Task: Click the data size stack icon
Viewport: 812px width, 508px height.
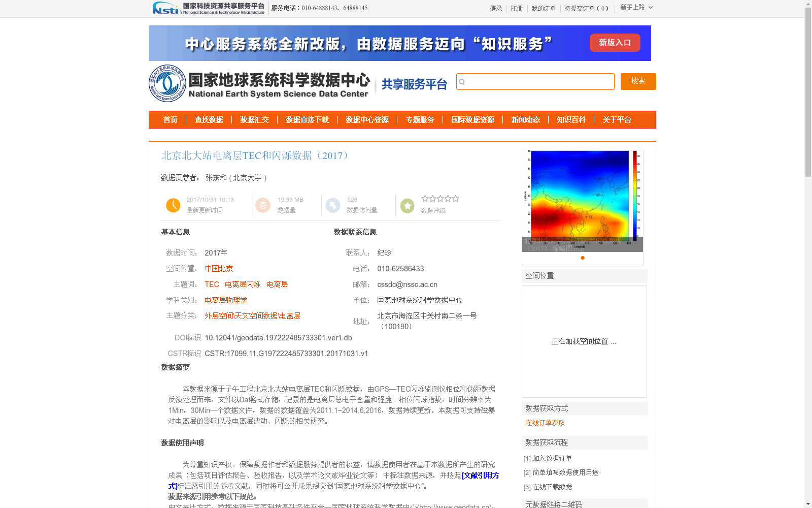Action: [263, 205]
